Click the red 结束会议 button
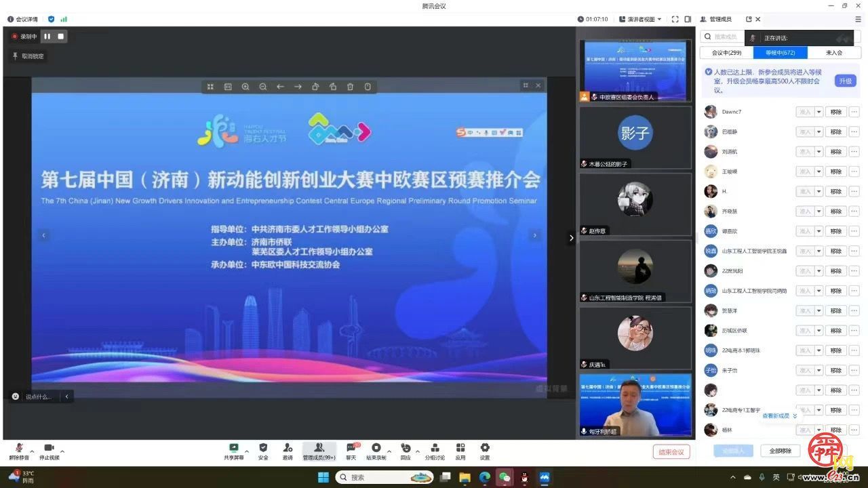The image size is (868, 488). click(671, 451)
